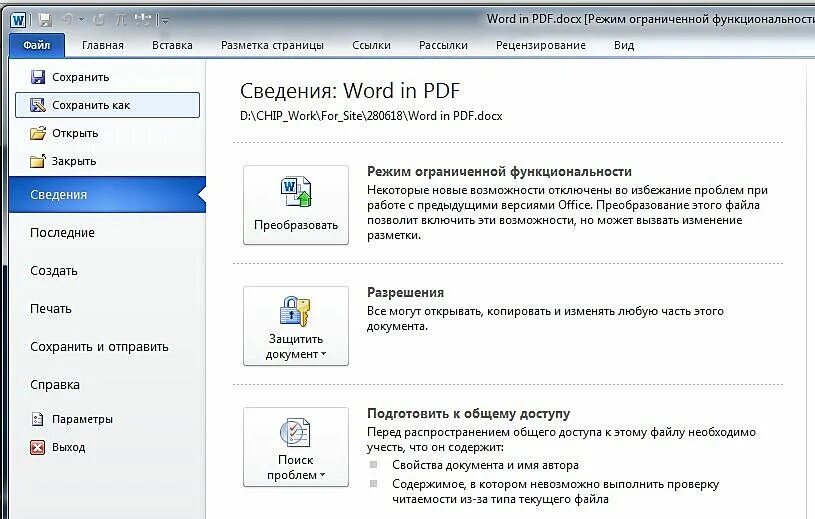Select the Рассылки tab
815x519 pixels.
coord(443,45)
